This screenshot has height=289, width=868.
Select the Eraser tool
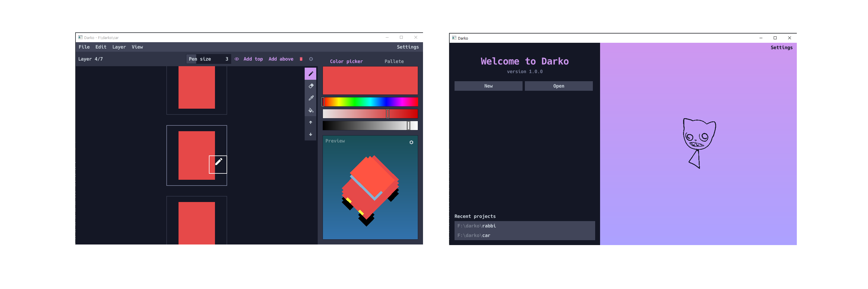click(310, 86)
